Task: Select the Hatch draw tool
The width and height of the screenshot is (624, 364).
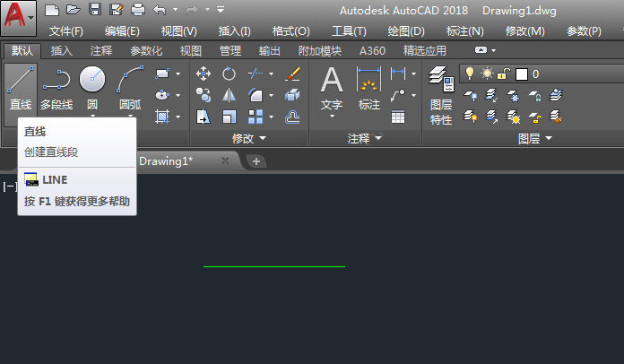Action: [x=162, y=117]
